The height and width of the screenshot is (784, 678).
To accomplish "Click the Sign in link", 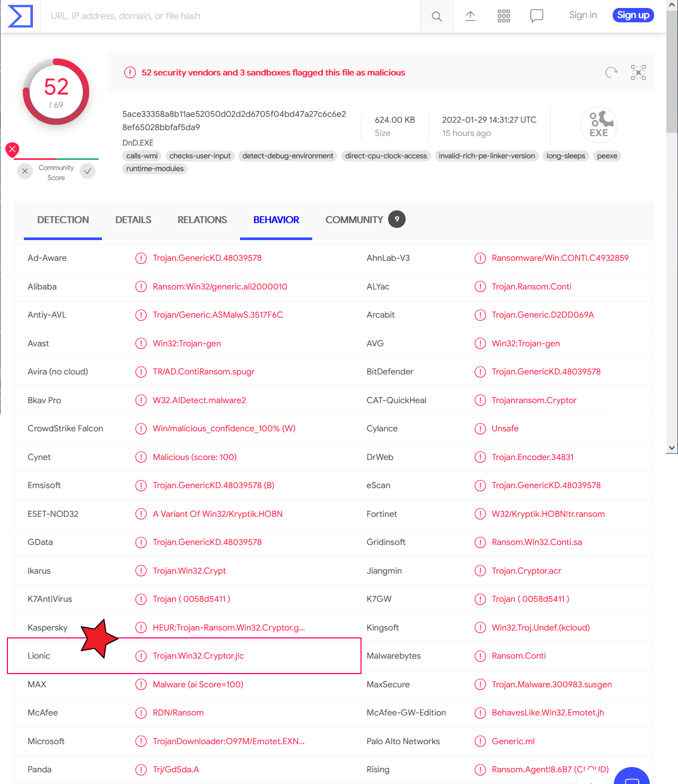I will (582, 15).
